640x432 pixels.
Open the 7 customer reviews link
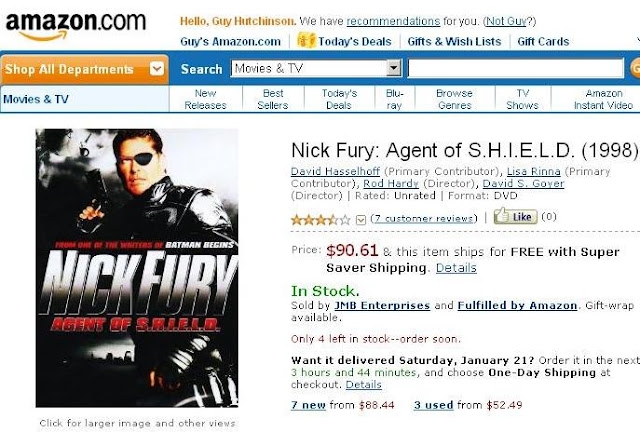coord(424,217)
